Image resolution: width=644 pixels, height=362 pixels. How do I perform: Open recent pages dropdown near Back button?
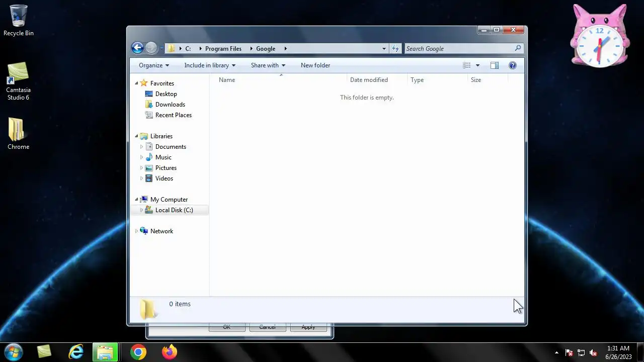tap(162, 48)
